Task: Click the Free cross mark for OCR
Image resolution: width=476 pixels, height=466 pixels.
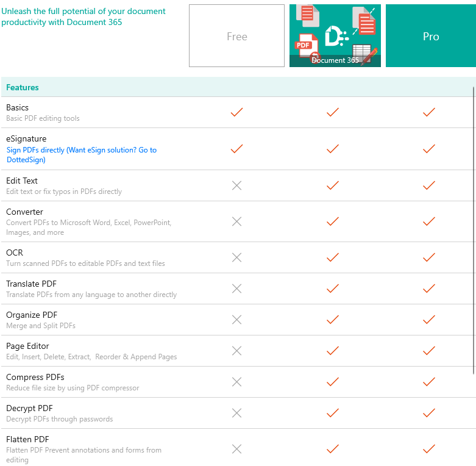Action: point(236,257)
